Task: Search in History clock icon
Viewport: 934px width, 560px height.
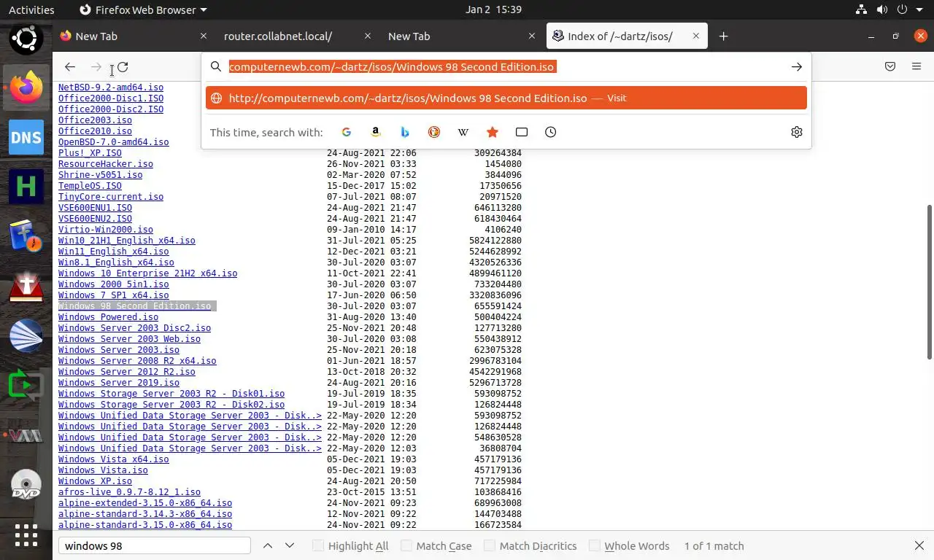Action: click(x=551, y=132)
